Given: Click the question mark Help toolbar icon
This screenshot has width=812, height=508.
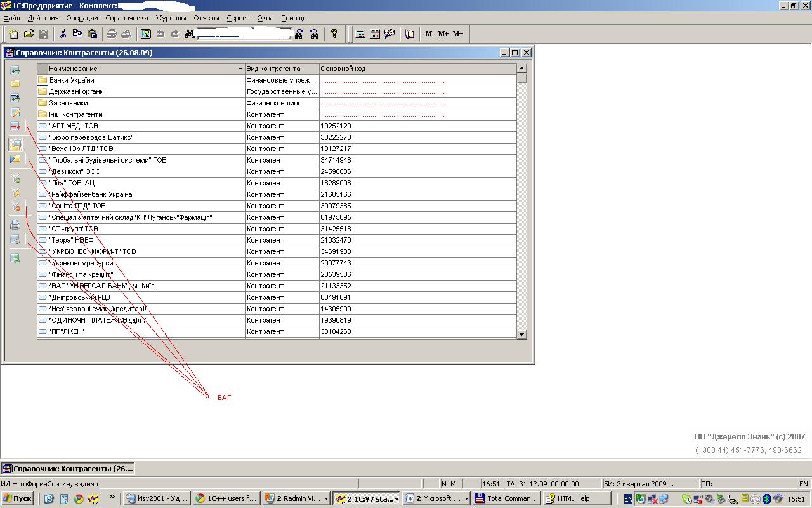Looking at the screenshot, I should 334,34.
